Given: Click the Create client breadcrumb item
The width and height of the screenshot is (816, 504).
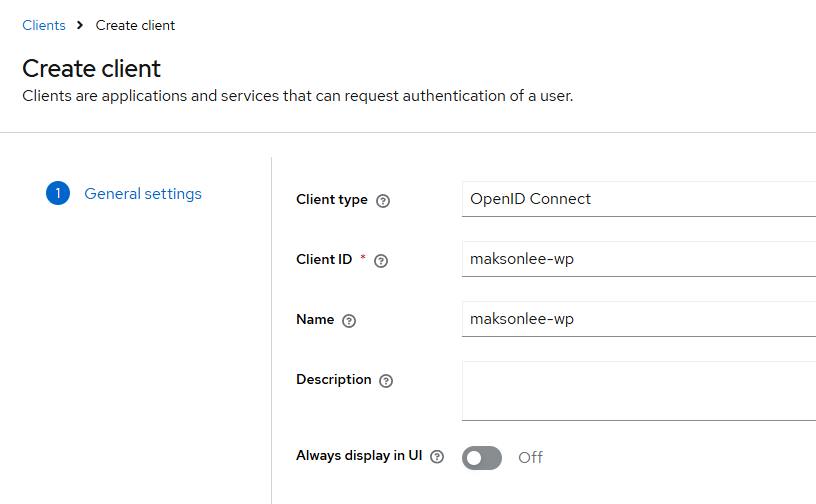Looking at the screenshot, I should pos(135,26).
